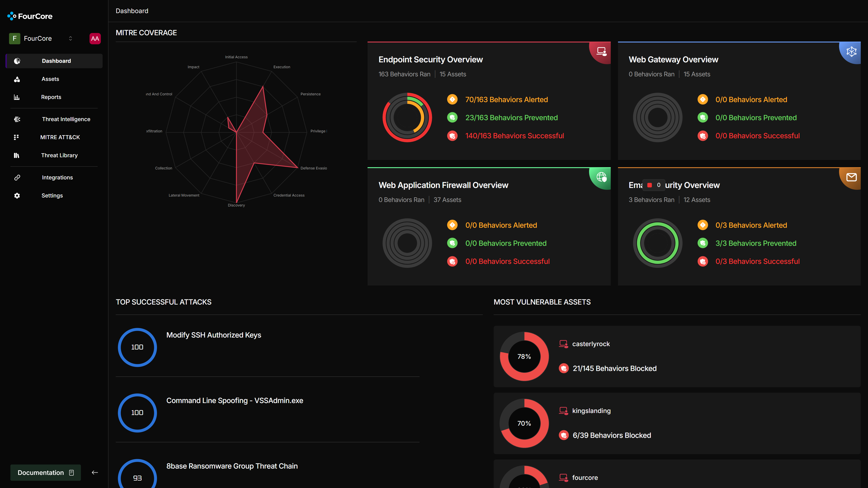
Task: Click the Reports bar chart icon
Action: tap(17, 97)
